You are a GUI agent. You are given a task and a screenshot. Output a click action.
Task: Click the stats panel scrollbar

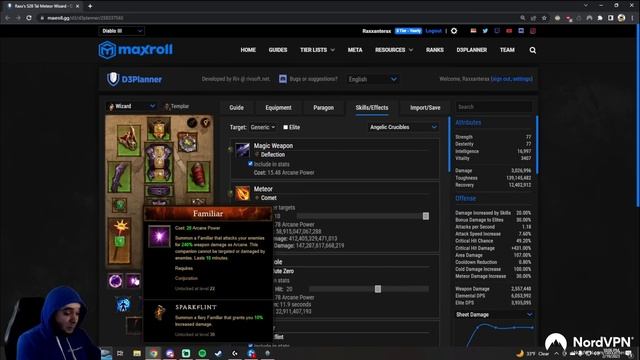pyautogui.click(x=537, y=145)
